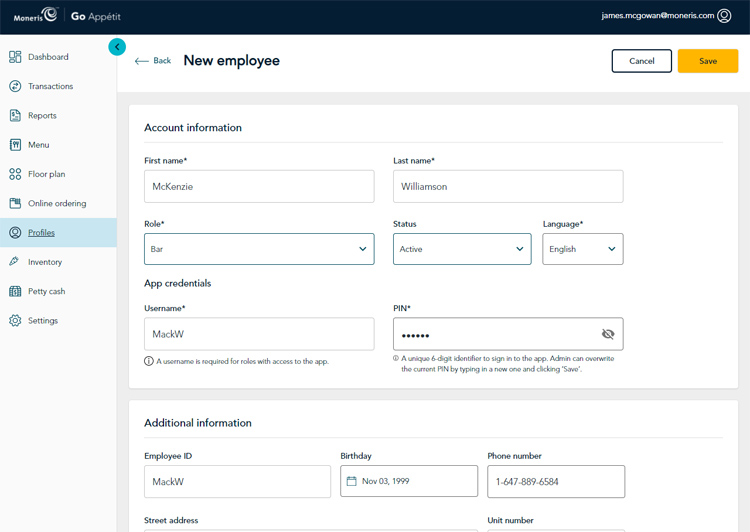Open the Role dropdown showing Bar

click(x=259, y=249)
